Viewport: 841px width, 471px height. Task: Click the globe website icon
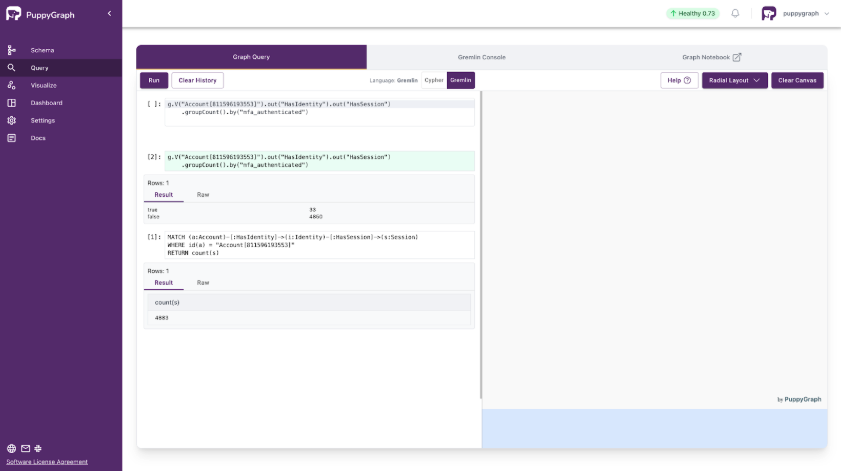11,449
